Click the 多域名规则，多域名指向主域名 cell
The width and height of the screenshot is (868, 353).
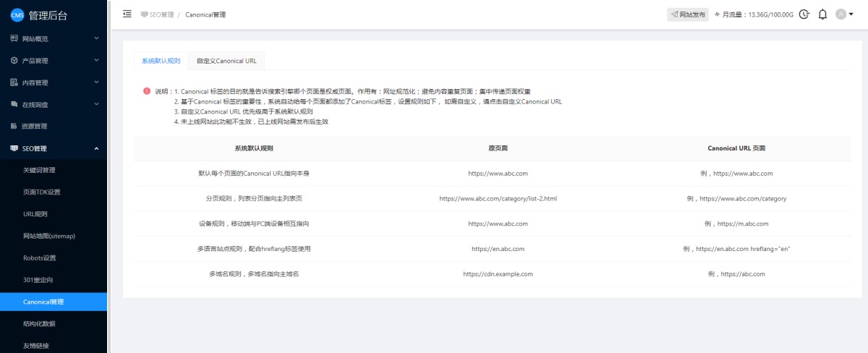click(254, 274)
